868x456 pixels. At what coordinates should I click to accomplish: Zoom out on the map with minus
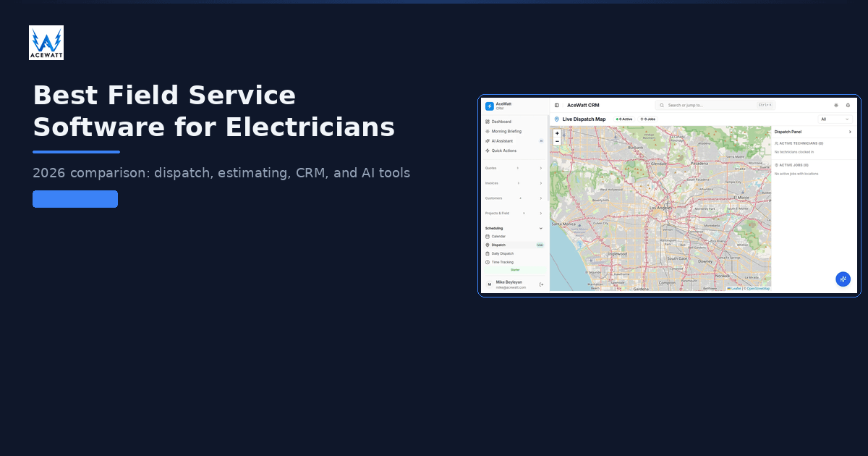tap(557, 141)
